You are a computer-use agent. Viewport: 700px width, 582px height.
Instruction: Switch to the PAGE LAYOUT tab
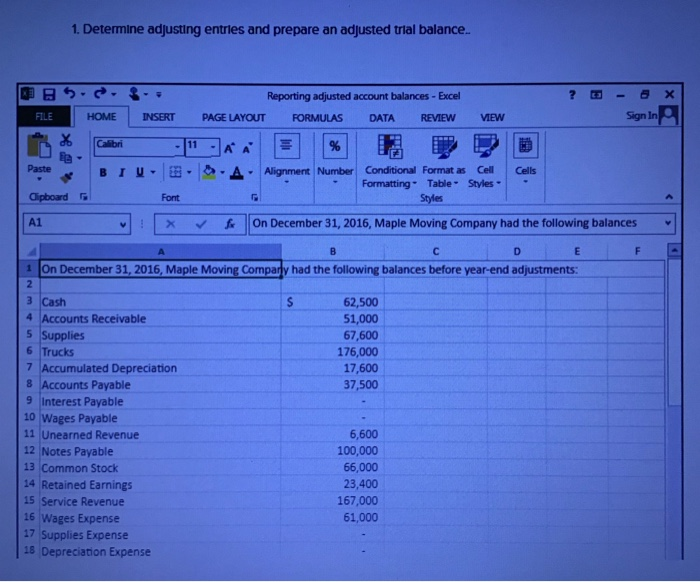tap(233, 118)
